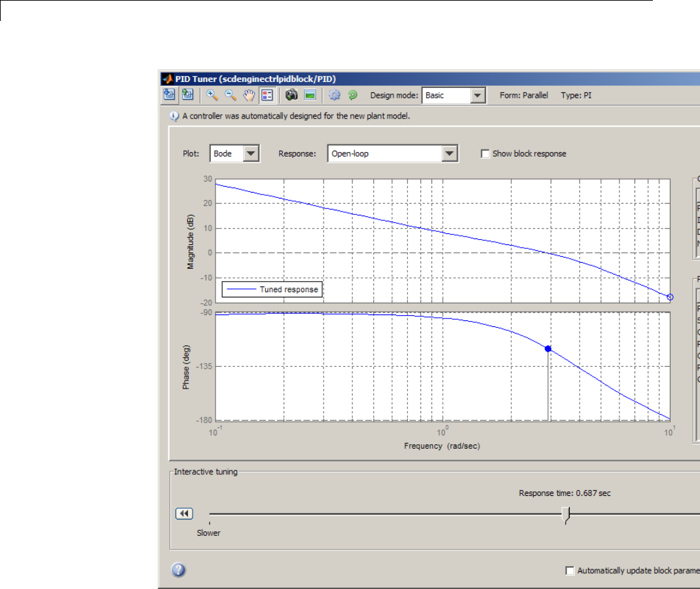Viewport: 700px width, 589px height.
Task: Open the Response dropdown showing Open-loop
Action: pyautogui.click(x=393, y=153)
